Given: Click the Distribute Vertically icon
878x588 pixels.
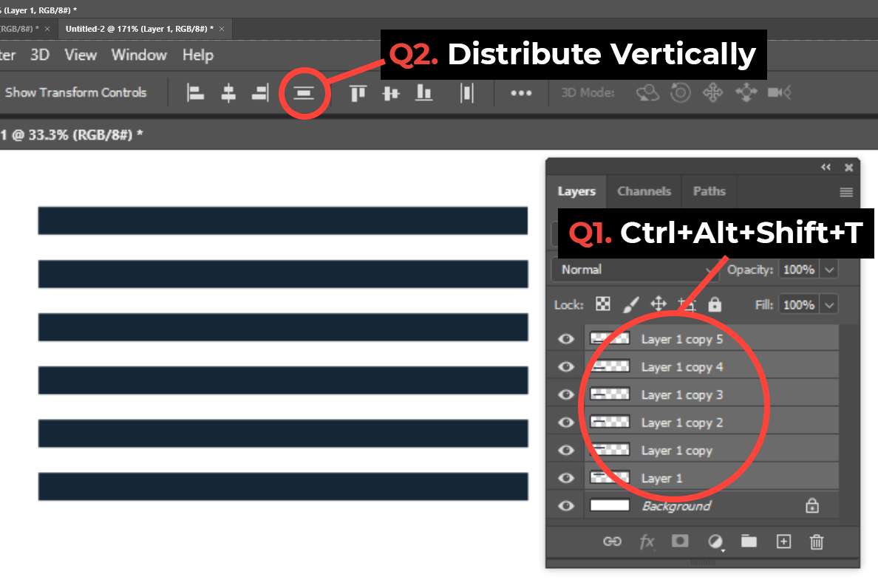Looking at the screenshot, I should click(304, 93).
